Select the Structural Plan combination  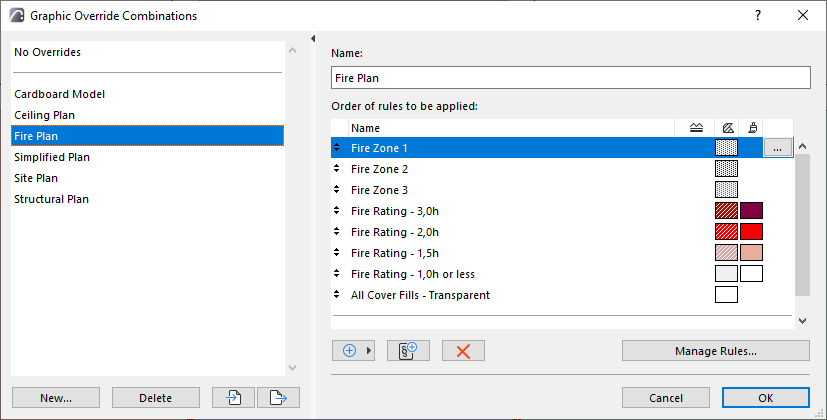(x=51, y=199)
